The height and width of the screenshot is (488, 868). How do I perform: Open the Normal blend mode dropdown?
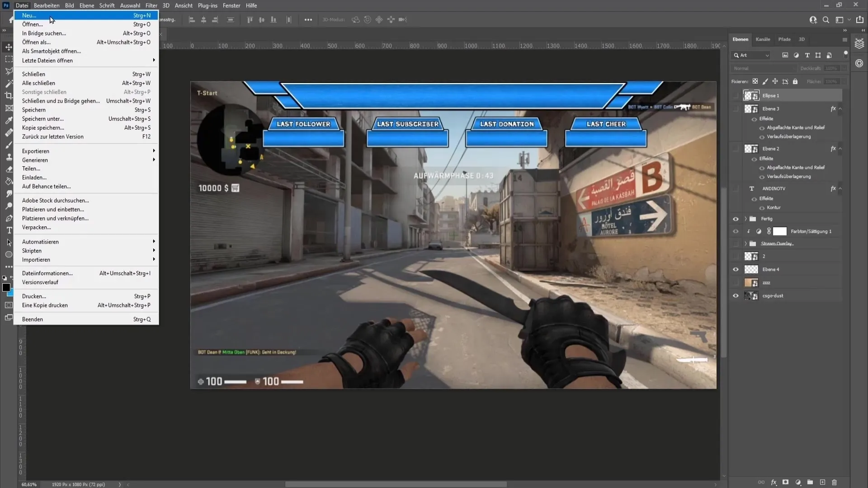[x=764, y=68]
